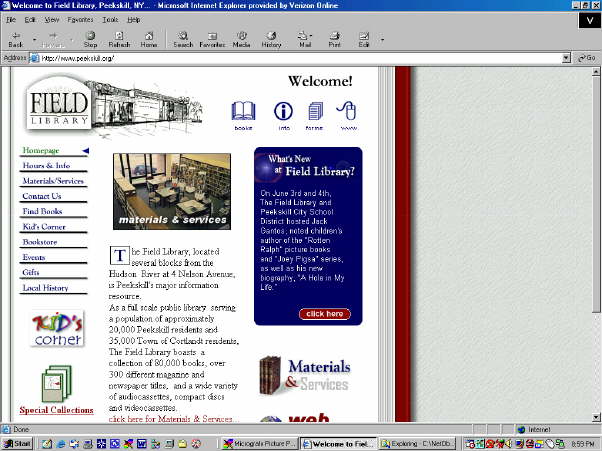Viewport: 602px width, 451px height.
Task: Click the Materials & Services books graphic
Action: pyautogui.click(x=305, y=376)
